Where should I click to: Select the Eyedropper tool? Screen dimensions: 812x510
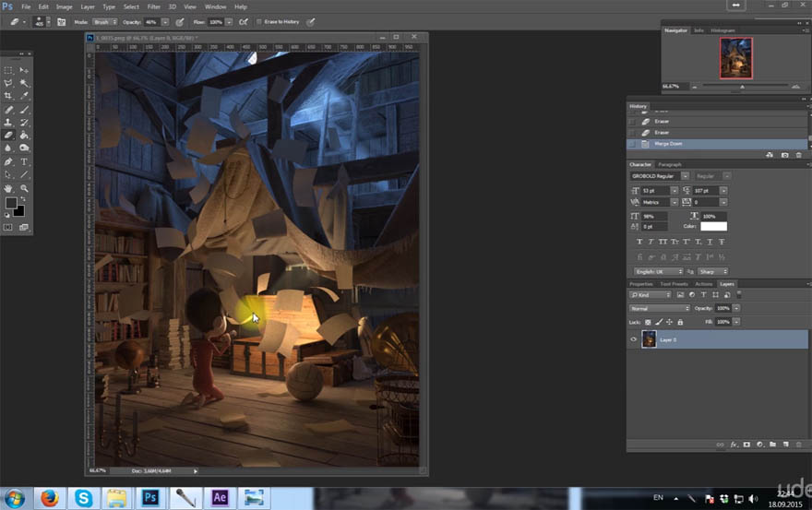coord(24,96)
